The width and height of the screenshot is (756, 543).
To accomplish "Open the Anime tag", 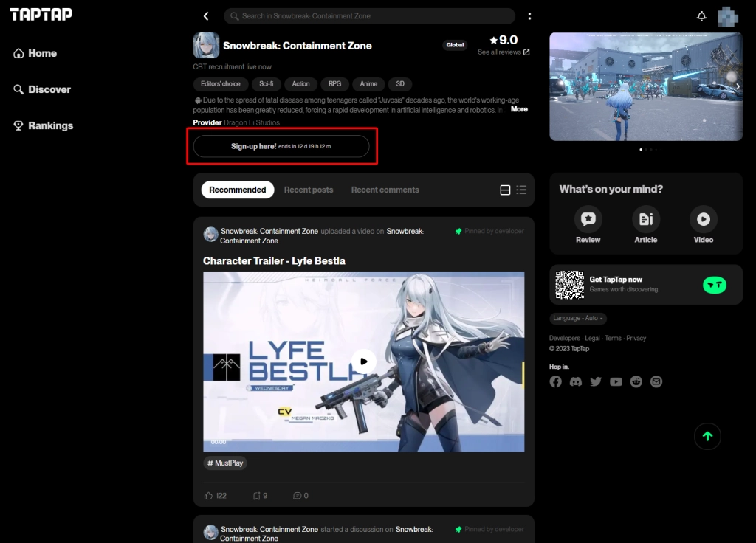I will coord(368,84).
